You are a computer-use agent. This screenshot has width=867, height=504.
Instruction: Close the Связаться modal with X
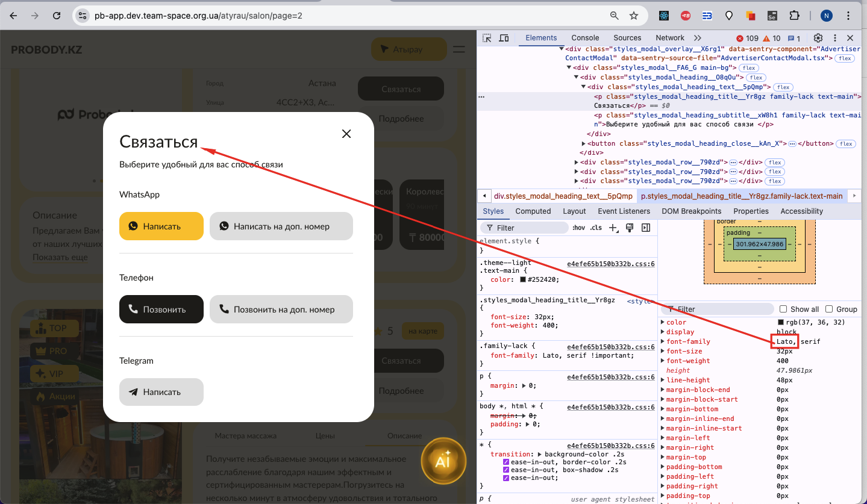point(346,134)
